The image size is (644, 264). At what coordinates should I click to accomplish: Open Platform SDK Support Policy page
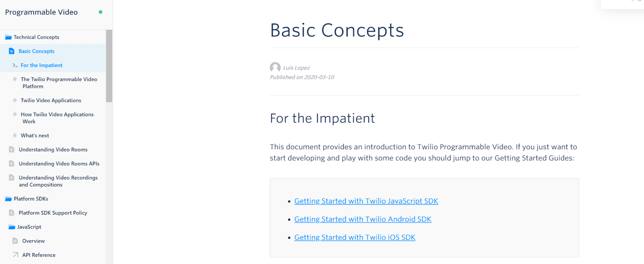pyautogui.click(x=53, y=212)
